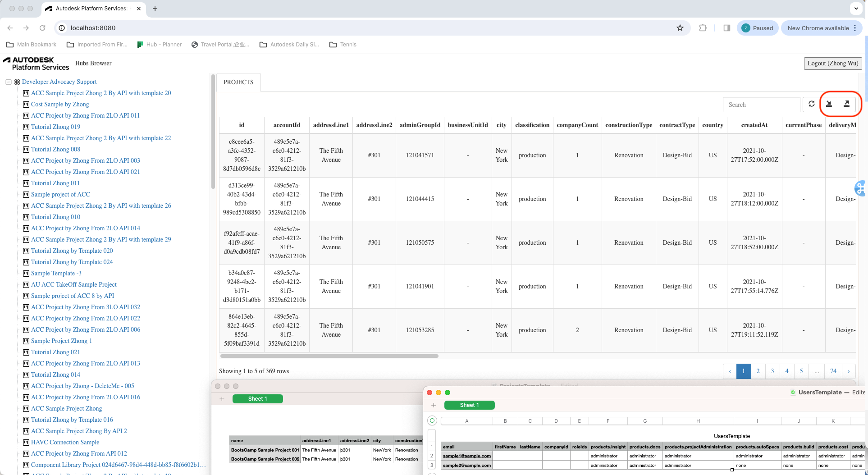
Task: Click sample2@sample.com cell in UsersTemplate
Action: [467, 466]
